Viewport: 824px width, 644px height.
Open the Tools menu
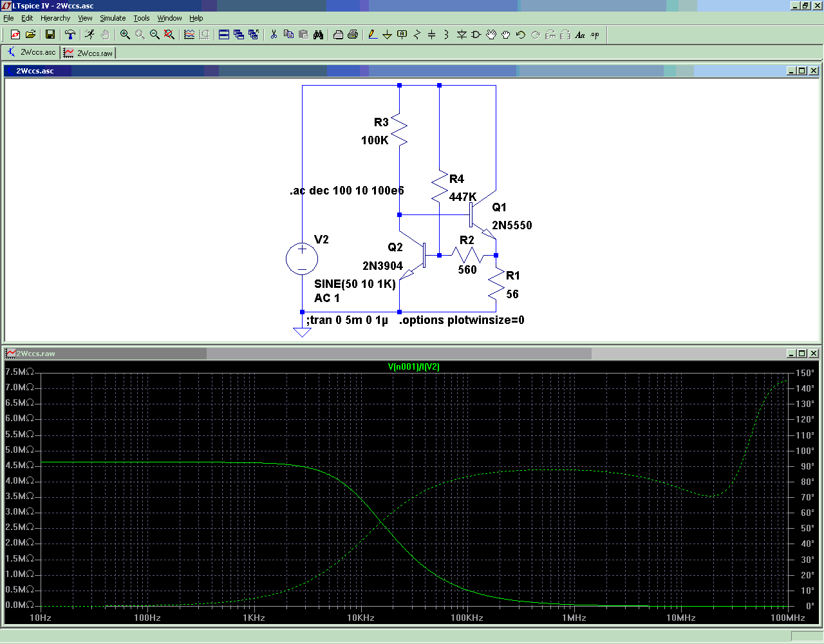coord(142,18)
